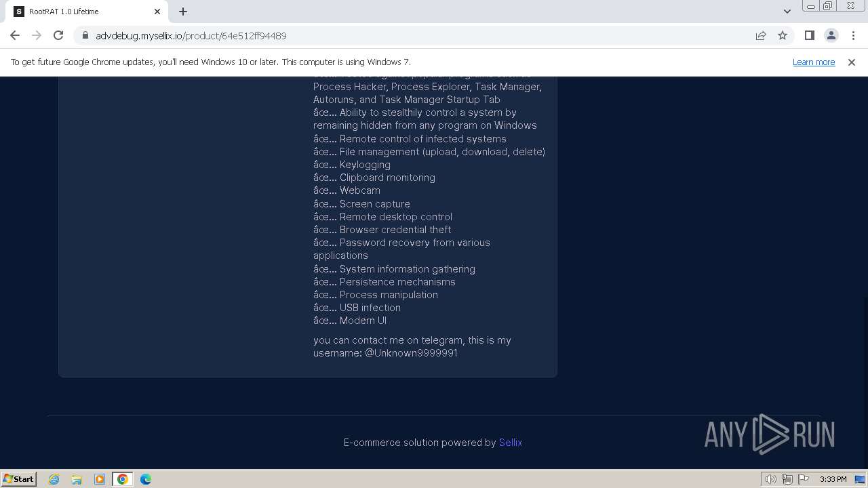Open the Chrome profile menu

(831, 35)
